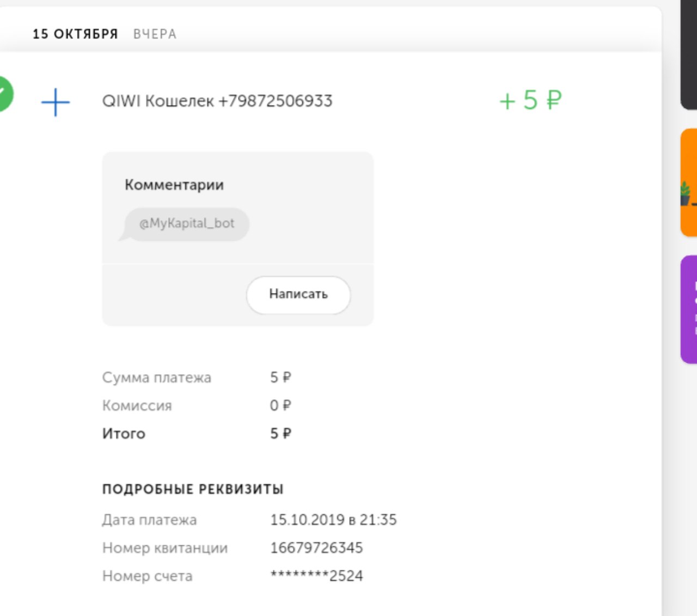The height and width of the screenshot is (616, 697).
Task: Select account number ********2524
Action: (x=316, y=576)
